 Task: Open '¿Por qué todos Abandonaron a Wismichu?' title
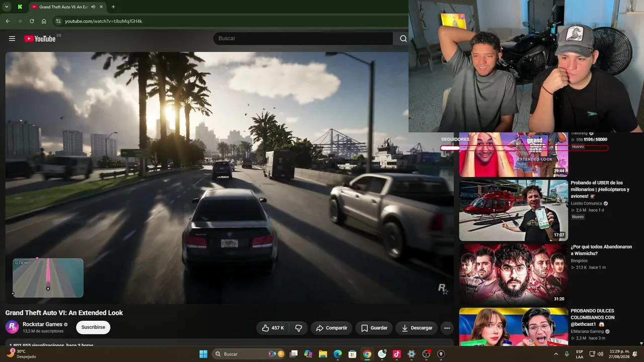601,250
